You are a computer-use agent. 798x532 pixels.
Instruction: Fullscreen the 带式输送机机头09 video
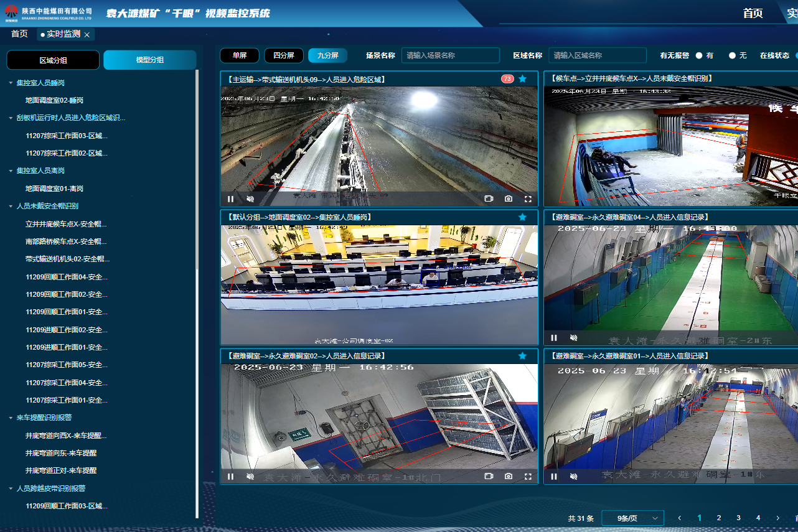(528, 199)
